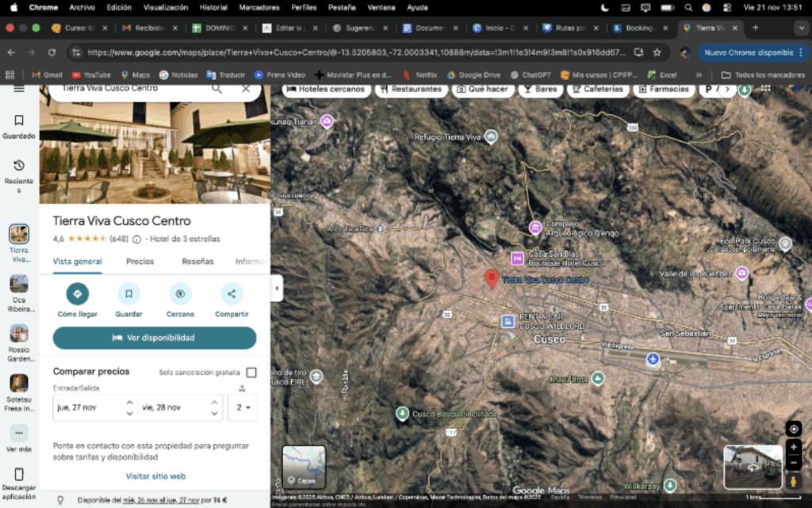812x508 pixels.
Task: Open the Historial menu in the menu bar
Action: point(213,7)
